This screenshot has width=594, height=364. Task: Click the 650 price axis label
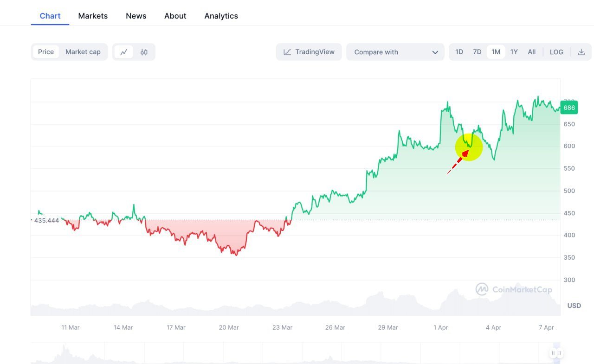coord(569,124)
